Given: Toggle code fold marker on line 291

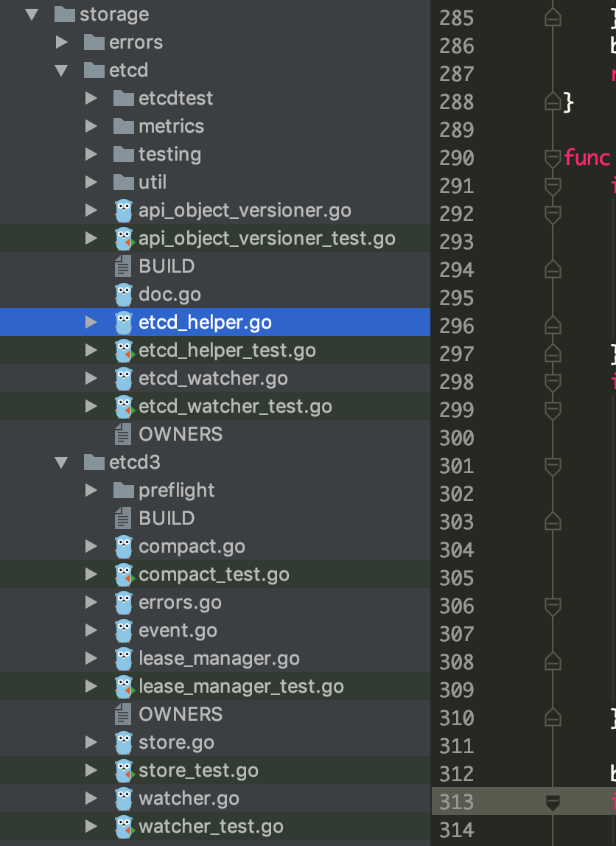Looking at the screenshot, I should (553, 186).
